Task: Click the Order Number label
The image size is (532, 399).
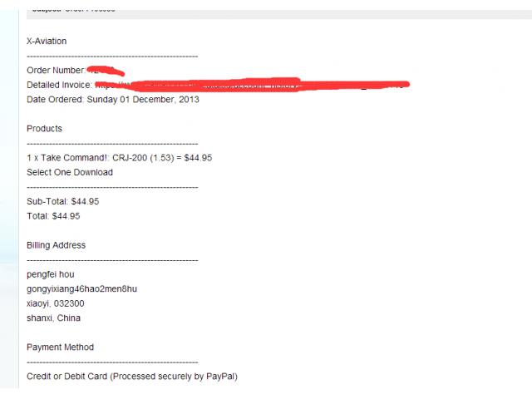Action: tap(56, 70)
